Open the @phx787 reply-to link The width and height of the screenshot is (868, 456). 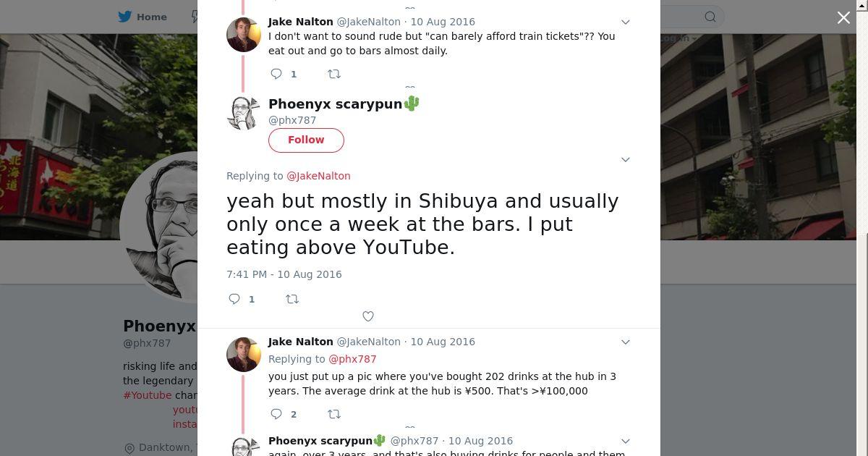coord(352,359)
